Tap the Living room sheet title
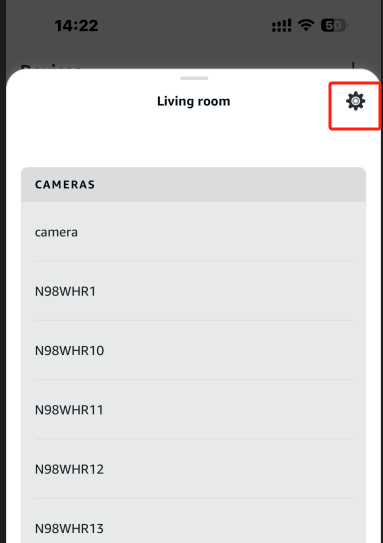Viewport: 383px width, 543px height. pyautogui.click(x=194, y=101)
